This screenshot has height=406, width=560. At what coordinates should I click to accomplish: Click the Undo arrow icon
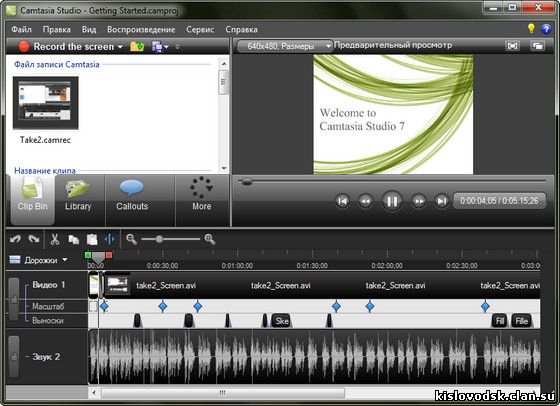coord(15,239)
